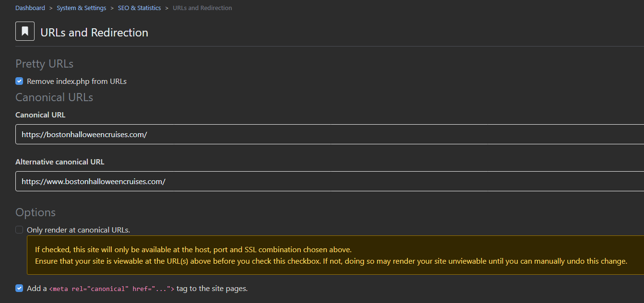
Task: Click the bookmark icon beside the page title
Action: pyautogui.click(x=25, y=32)
